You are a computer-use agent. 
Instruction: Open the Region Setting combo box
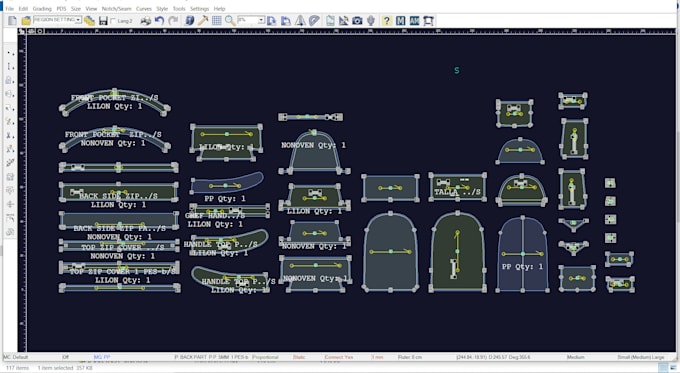point(57,20)
